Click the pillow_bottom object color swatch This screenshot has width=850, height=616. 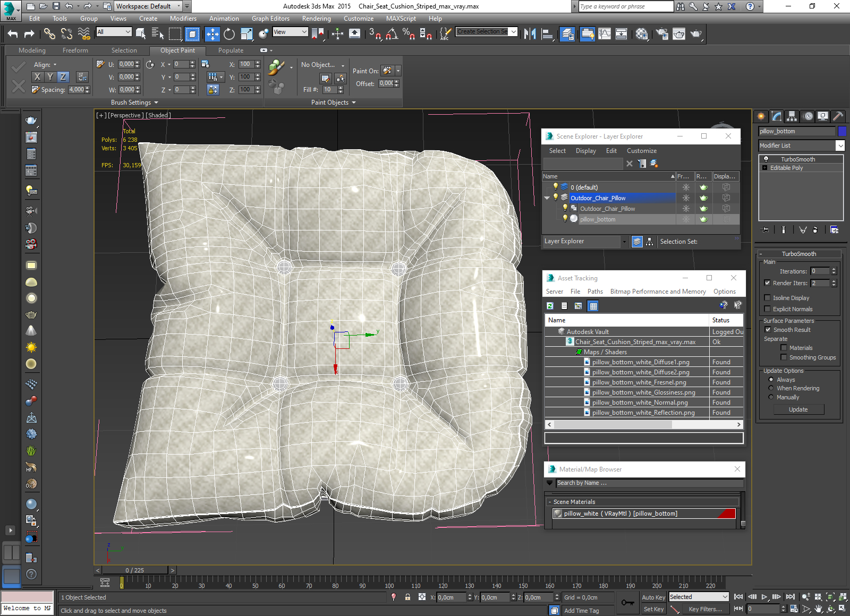[842, 131]
